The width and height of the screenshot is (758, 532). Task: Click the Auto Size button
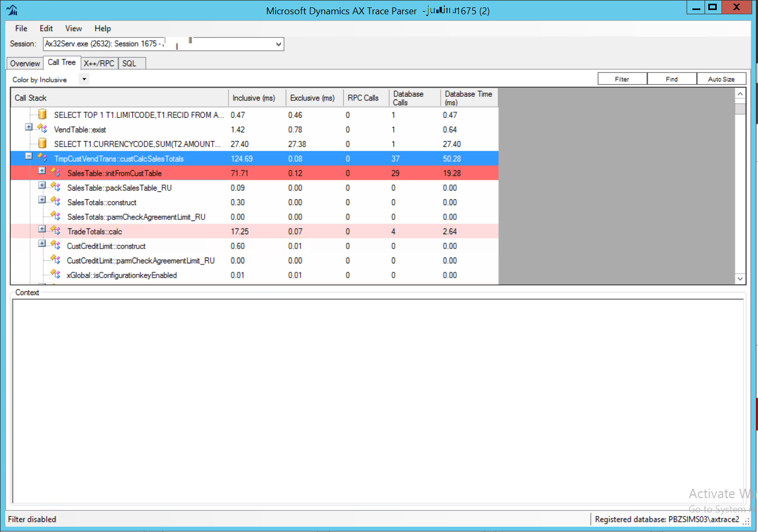tap(722, 79)
